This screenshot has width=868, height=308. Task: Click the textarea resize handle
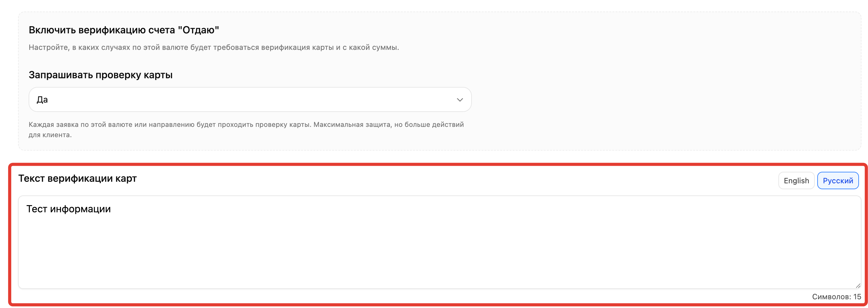[857, 285]
